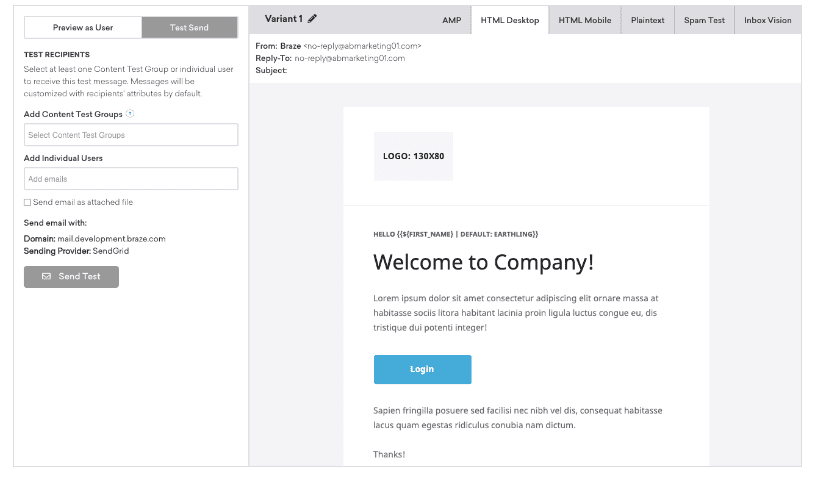Click the Welcome to Company! heading
Viewport: 815px width, 477px height.
point(483,262)
